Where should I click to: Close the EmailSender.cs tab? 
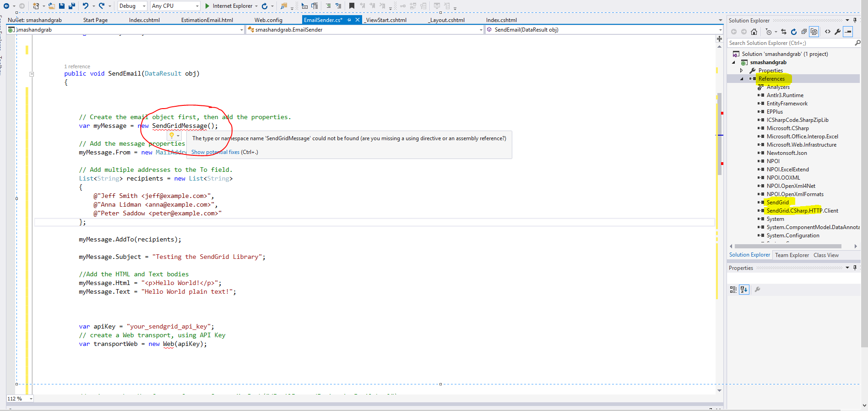pyautogui.click(x=358, y=20)
